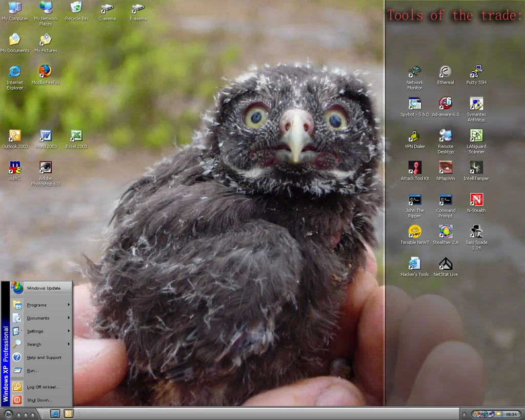Choose Run... from the Start menu

point(33,371)
